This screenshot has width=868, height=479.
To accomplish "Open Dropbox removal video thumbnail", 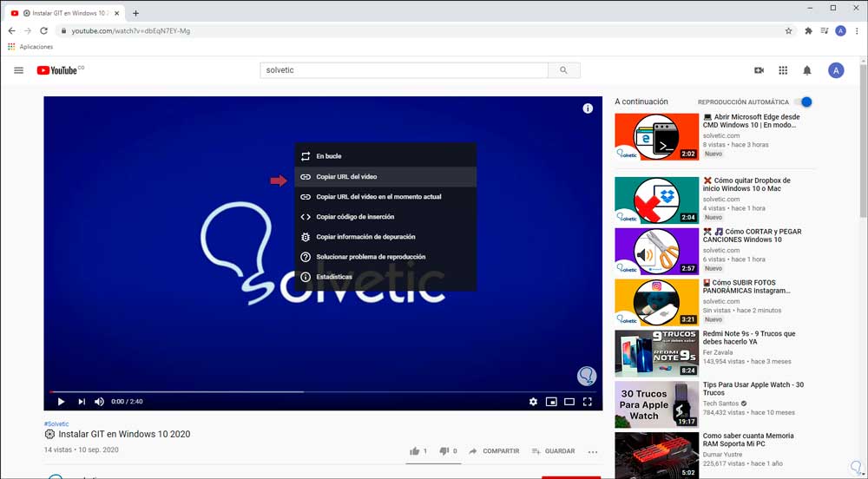I will 656,200.
